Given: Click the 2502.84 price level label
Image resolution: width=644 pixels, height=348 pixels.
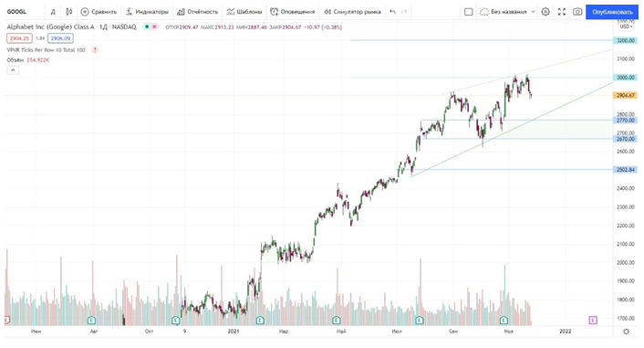Looking at the screenshot, I should [625, 170].
